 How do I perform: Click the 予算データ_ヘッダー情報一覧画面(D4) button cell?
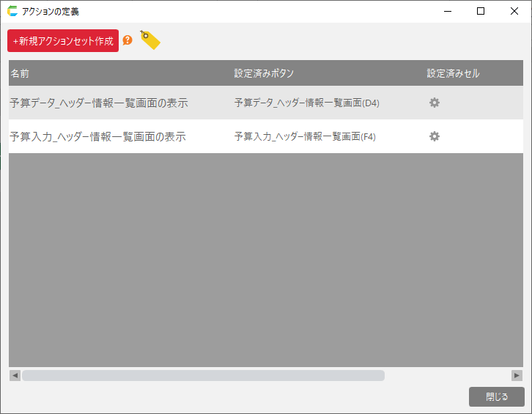(306, 103)
